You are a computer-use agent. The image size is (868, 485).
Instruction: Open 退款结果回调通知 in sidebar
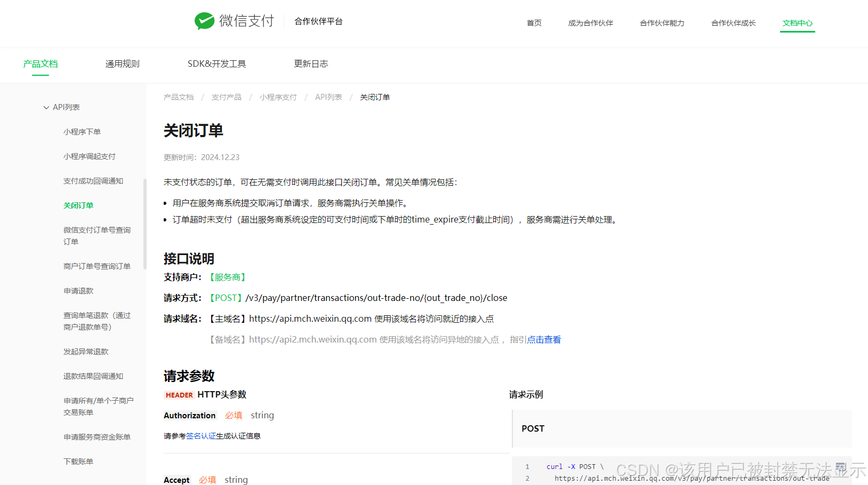coord(93,376)
